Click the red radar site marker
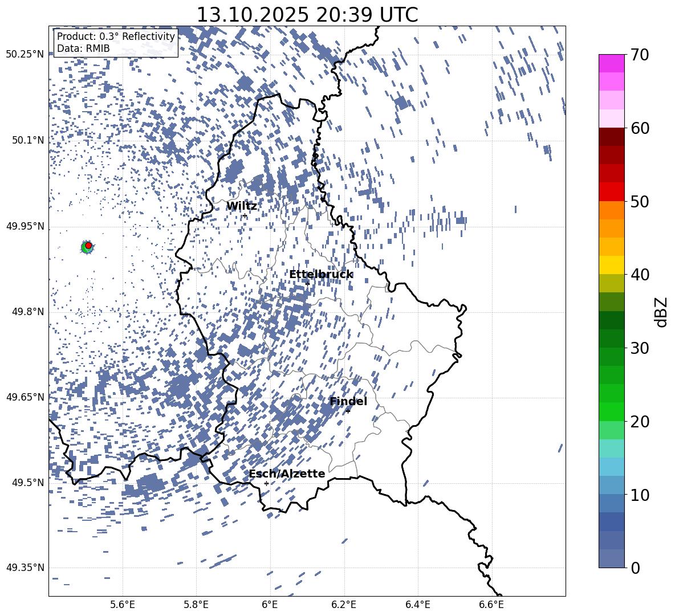Screen dimensions: 675x616 tap(88, 246)
